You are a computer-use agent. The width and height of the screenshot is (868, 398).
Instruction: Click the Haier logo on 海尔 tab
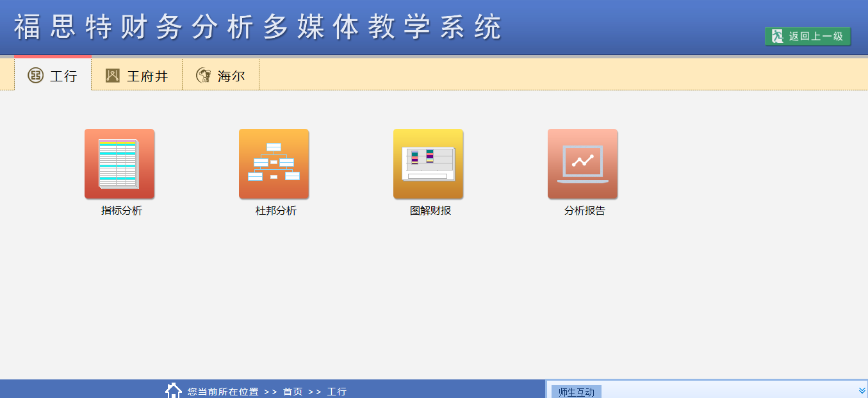[x=204, y=76]
